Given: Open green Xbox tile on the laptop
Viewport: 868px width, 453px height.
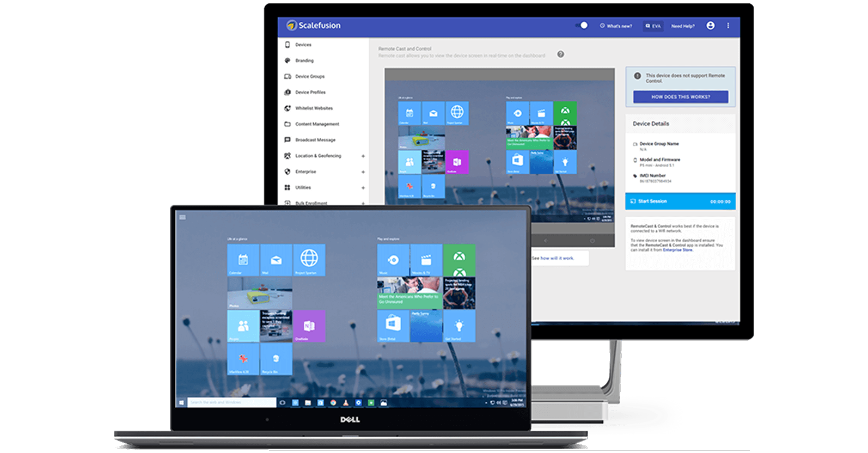Looking at the screenshot, I should (x=459, y=260).
